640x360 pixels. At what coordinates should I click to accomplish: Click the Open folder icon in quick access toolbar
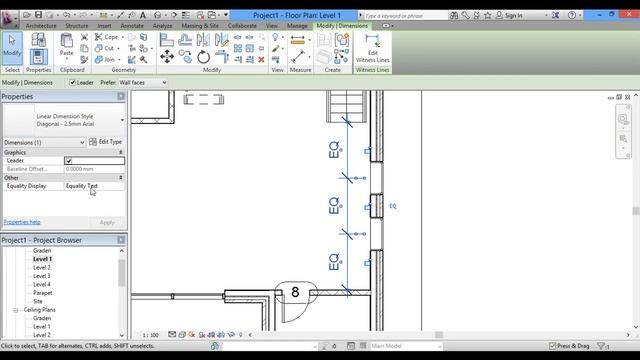[27, 15]
